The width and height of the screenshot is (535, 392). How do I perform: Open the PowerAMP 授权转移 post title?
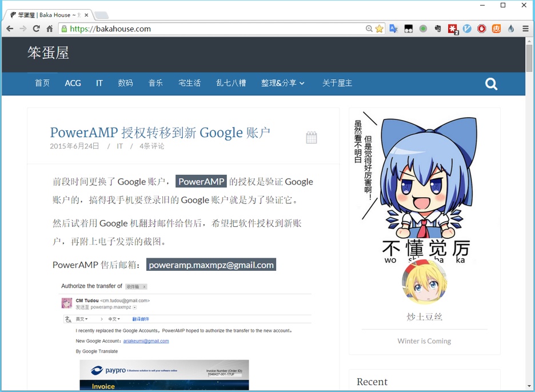coord(160,133)
